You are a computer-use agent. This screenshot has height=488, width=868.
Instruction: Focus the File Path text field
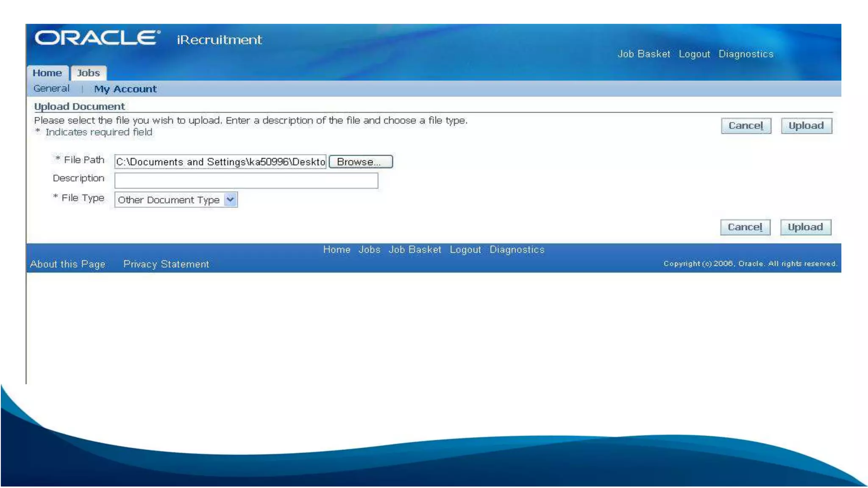point(220,162)
